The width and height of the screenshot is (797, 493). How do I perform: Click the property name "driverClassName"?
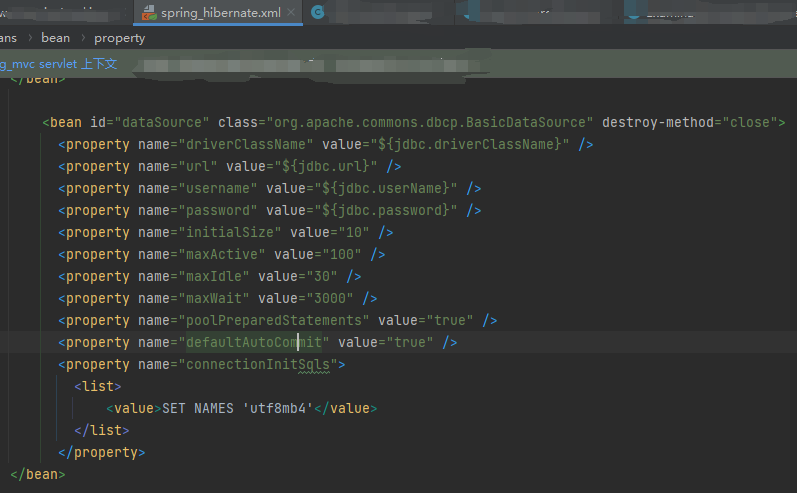246,144
